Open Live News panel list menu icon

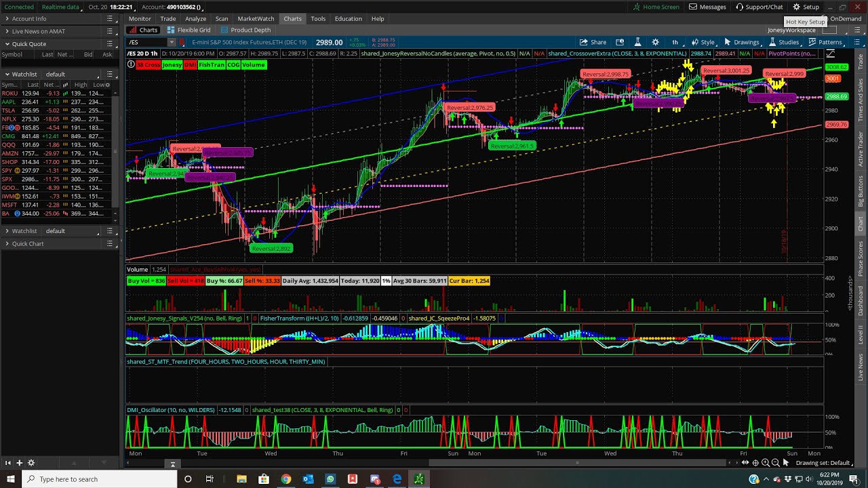(x=109, y=31)
